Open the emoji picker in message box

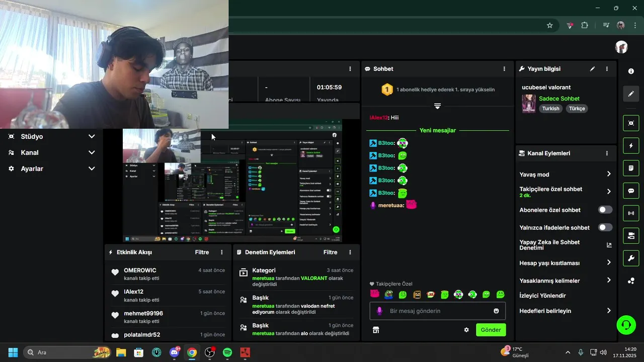click(x=496, y=311)
